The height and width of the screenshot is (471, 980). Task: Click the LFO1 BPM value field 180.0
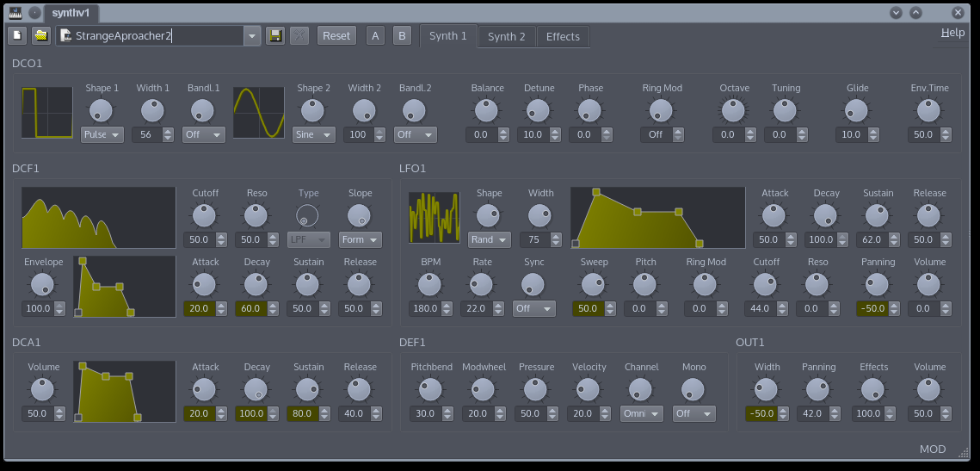coord(425,308)
